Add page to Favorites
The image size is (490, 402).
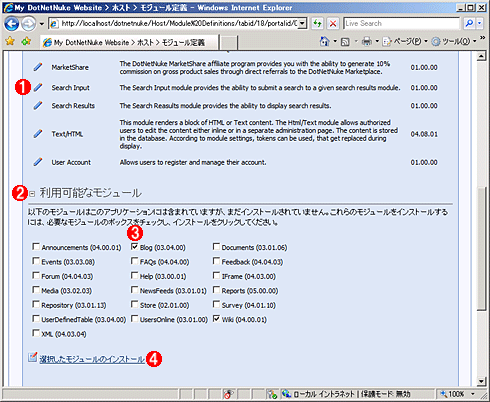[x=26, y=41]
